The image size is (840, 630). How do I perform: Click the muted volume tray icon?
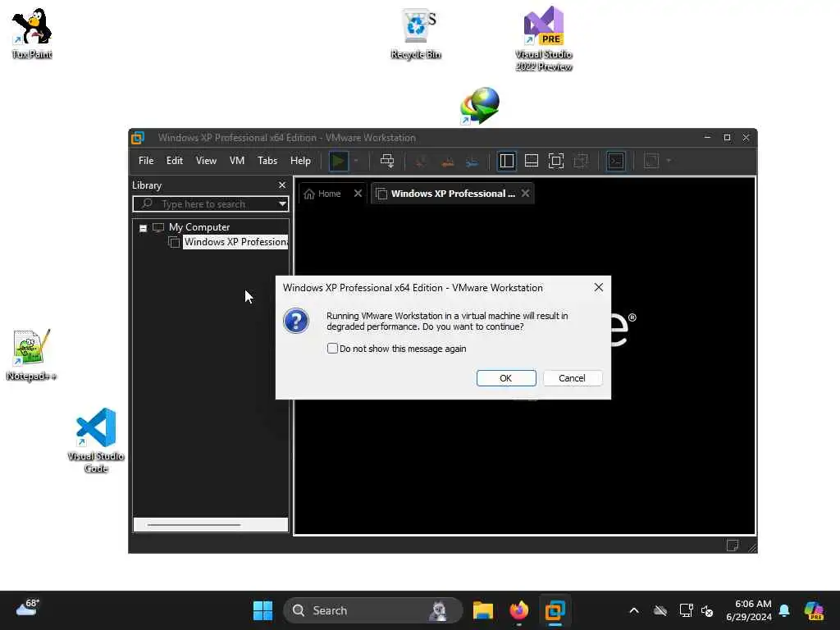(707, 610)
